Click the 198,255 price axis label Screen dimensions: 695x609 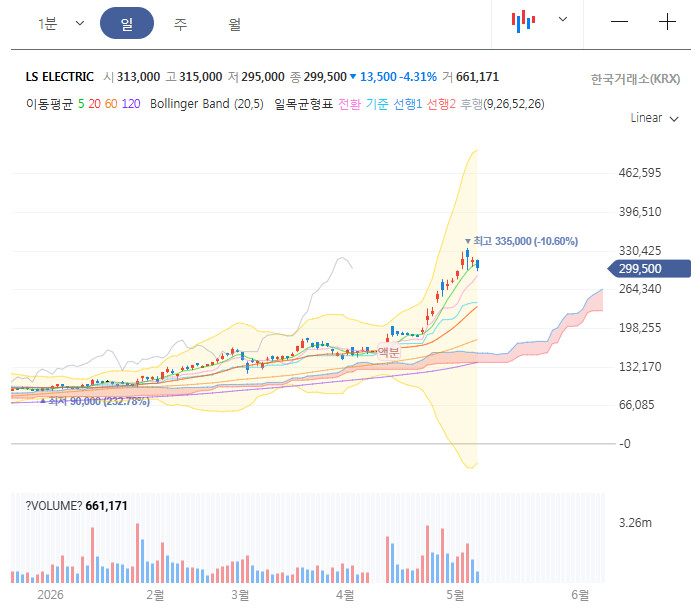coord(640,328)
